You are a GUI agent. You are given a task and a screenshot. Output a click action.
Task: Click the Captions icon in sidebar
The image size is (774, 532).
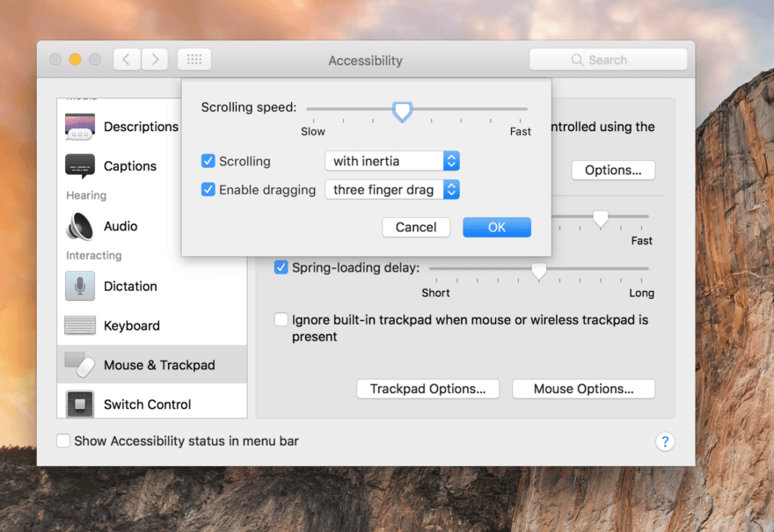point(80,166)
